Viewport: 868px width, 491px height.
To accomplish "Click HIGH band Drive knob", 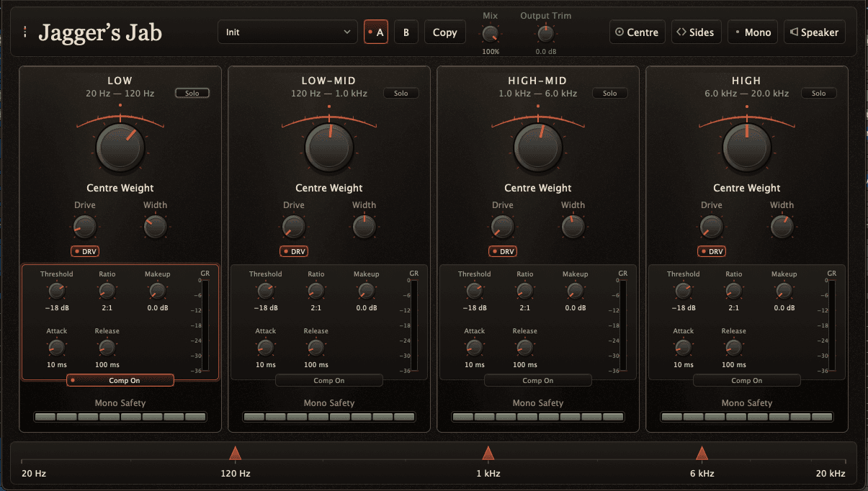I will (712, 228).
